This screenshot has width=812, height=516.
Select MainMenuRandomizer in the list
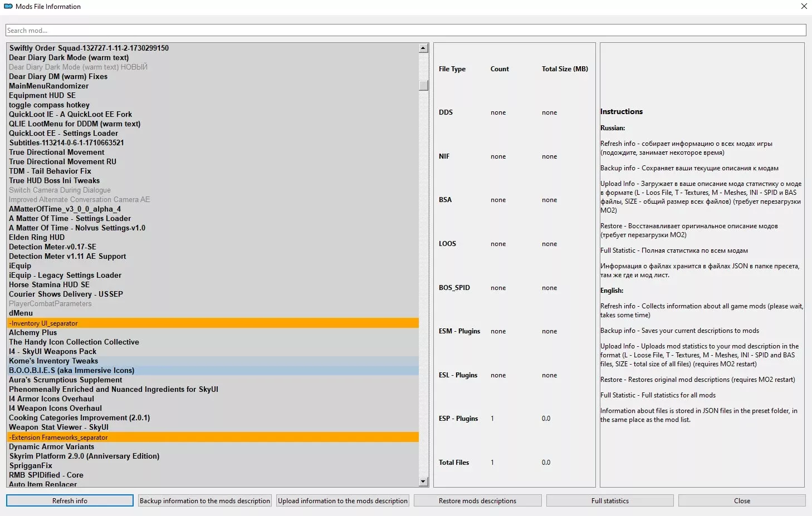click(49, 86)
